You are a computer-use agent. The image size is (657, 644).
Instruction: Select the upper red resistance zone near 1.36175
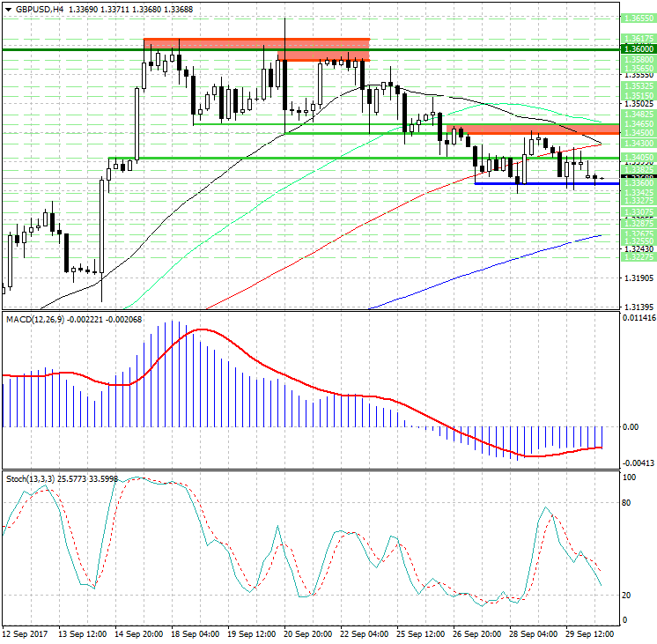tap(256, 43)
